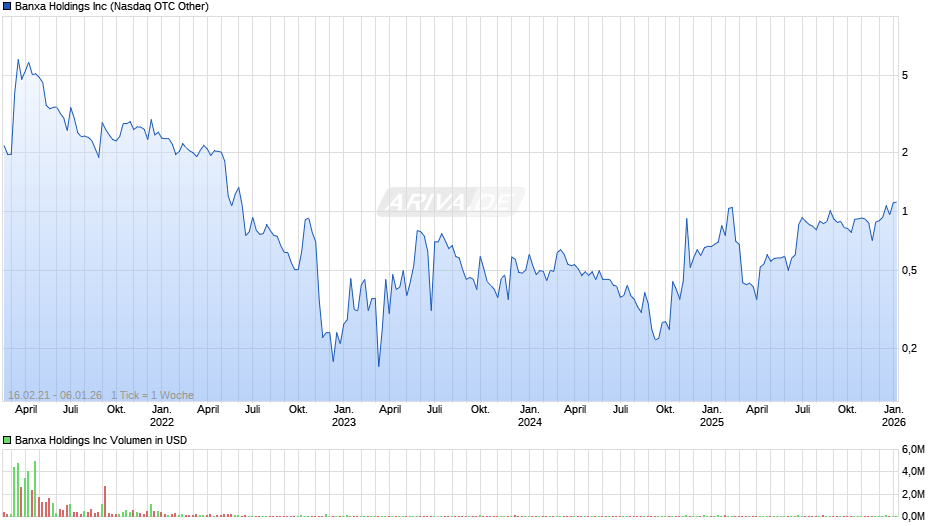Click the first April label on time axis
Screen dimensions: 940x526
pos(26,410)
